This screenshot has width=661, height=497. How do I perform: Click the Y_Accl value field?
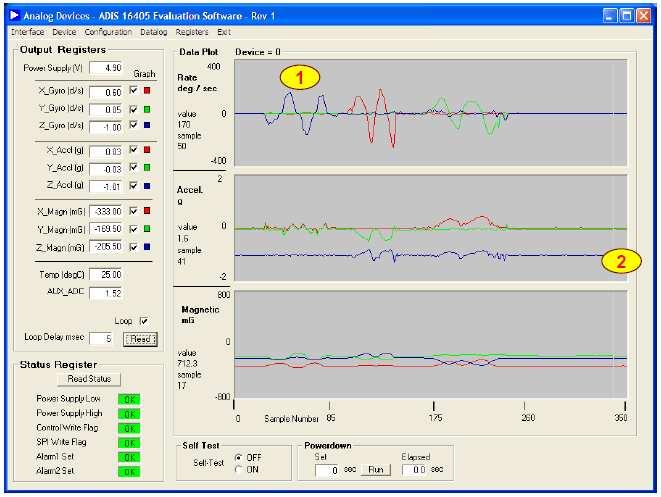coord(106,169)
